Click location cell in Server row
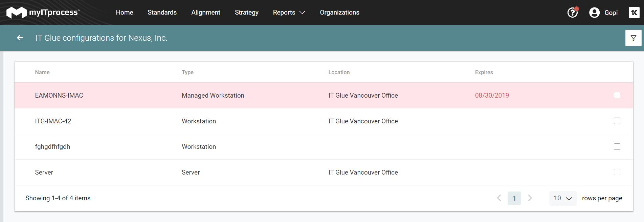 click(x=363, y=172)
